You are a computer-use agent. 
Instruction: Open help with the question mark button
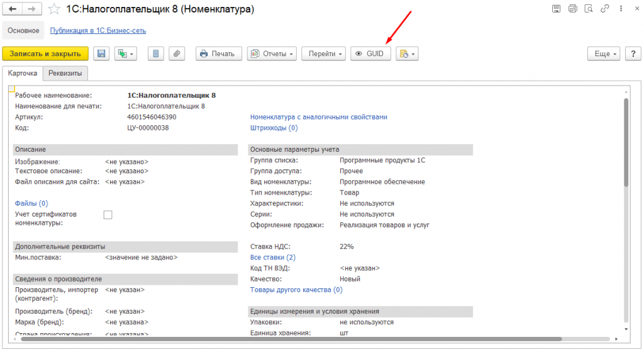click(x=633, y=54)
